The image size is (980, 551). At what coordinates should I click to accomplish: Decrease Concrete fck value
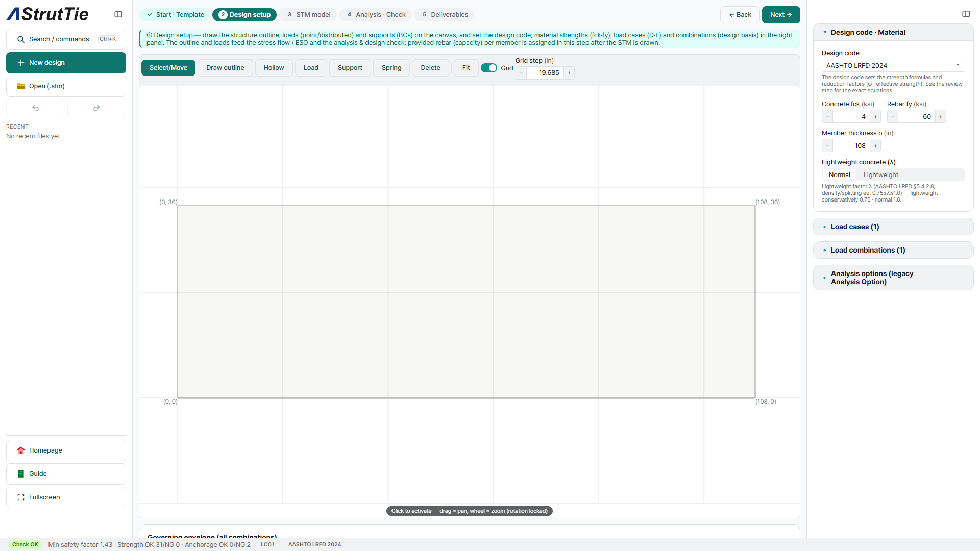pos(827,117)
